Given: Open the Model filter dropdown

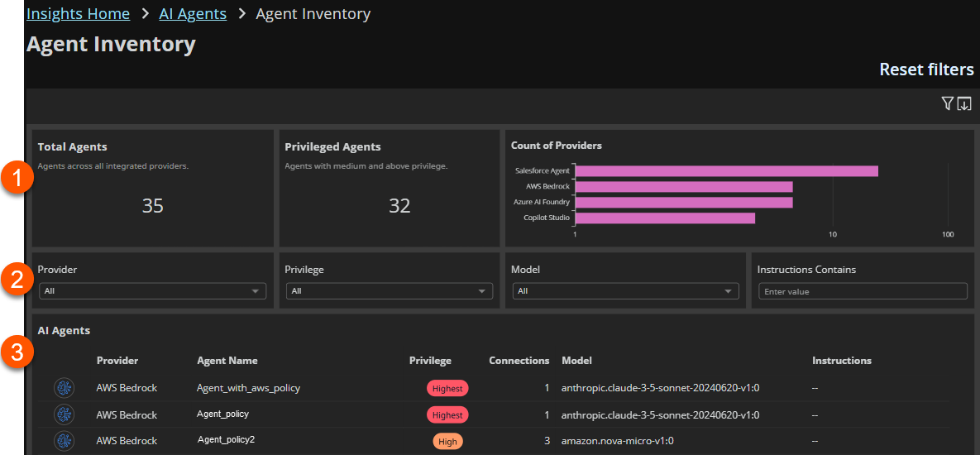Looking at the screenshot, I should pos(625,291).
